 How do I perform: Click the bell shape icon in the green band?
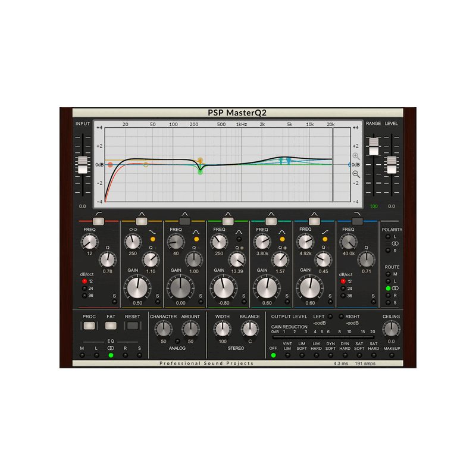click(x=239, y=232)
